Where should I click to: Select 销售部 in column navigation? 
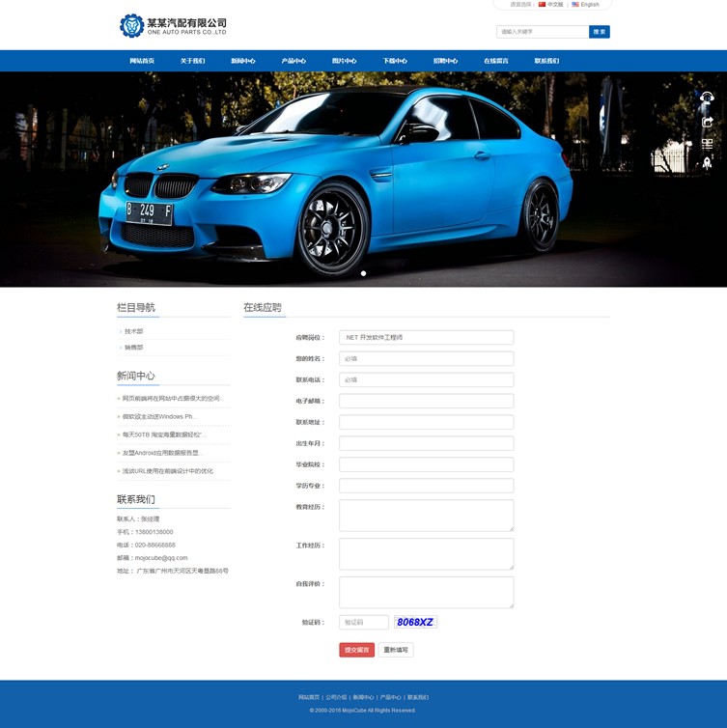coord(133,348)
